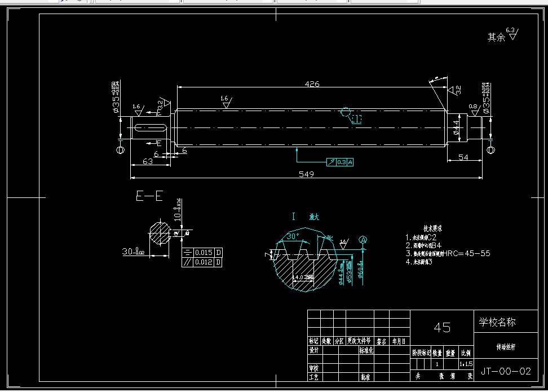548x392 pixels.
Task: Select the 0.3 A runout tolerance frame
Action: (x=340, y=162)
